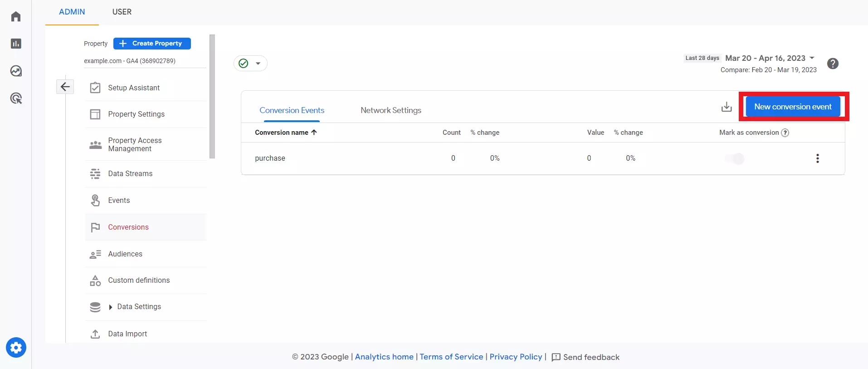Click the Data Streams icon
868x369 pixels.
coord(95,173)
